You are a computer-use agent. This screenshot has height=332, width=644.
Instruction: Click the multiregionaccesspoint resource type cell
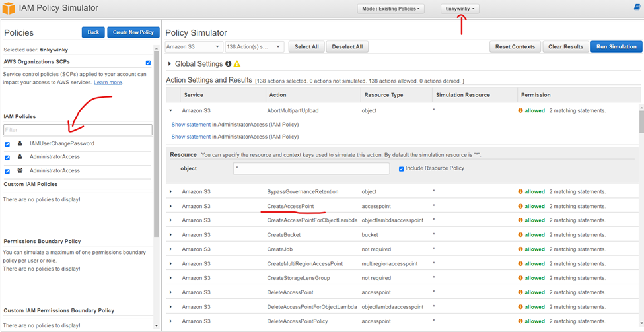click(390, 263)
